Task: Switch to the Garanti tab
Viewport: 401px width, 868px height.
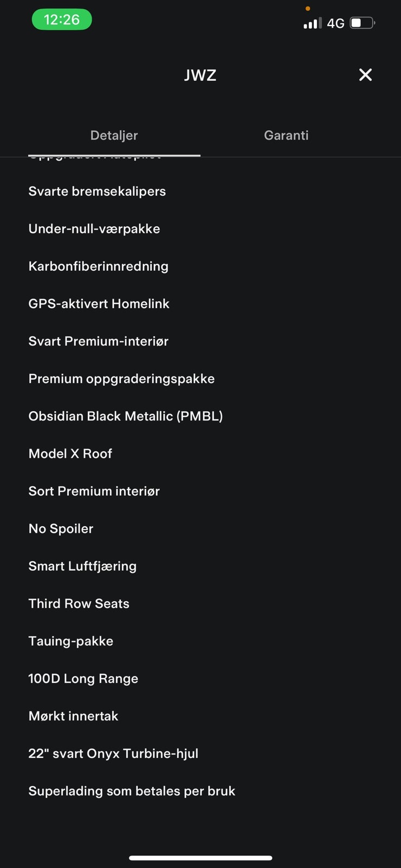Action: (x=286, y=135)
